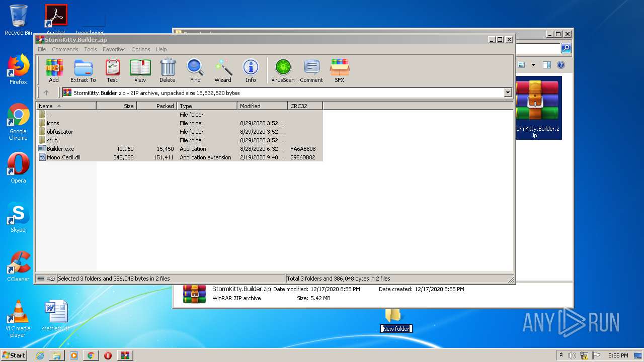Show hidden system tray icons

coord(561,355)
